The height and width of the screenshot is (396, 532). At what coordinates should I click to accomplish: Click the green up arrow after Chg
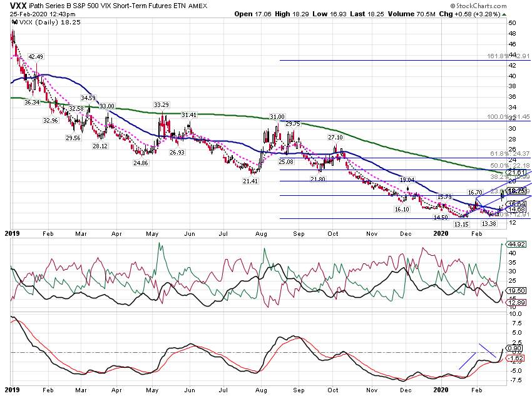tap(504, 14)
